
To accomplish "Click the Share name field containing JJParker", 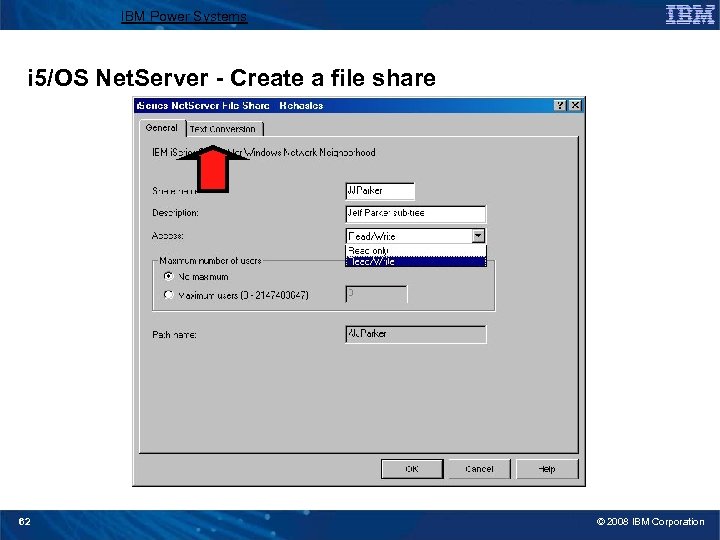I will pyautogui.click(x=380, y=191).
